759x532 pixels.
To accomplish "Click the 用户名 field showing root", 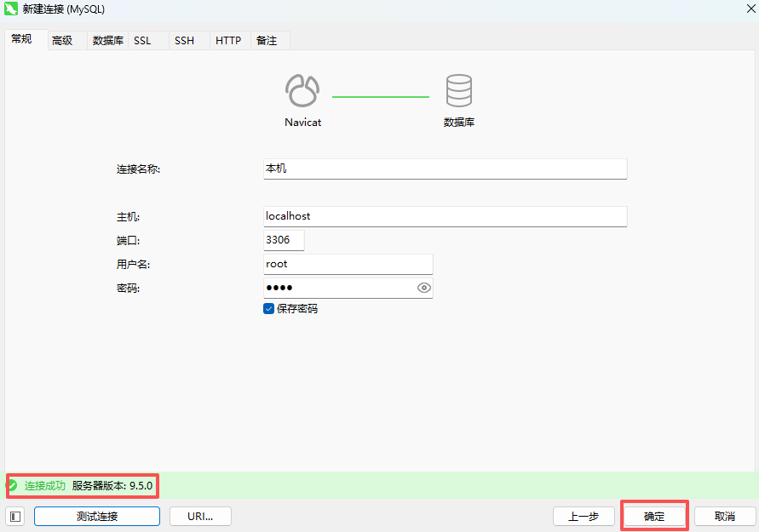I will pos(348,264).
